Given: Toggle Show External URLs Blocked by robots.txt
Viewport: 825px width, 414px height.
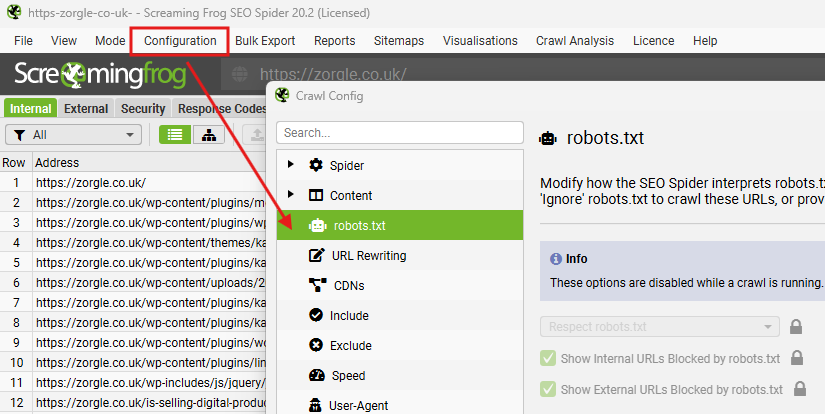Looking at the screenshot, I should point(548,389).
